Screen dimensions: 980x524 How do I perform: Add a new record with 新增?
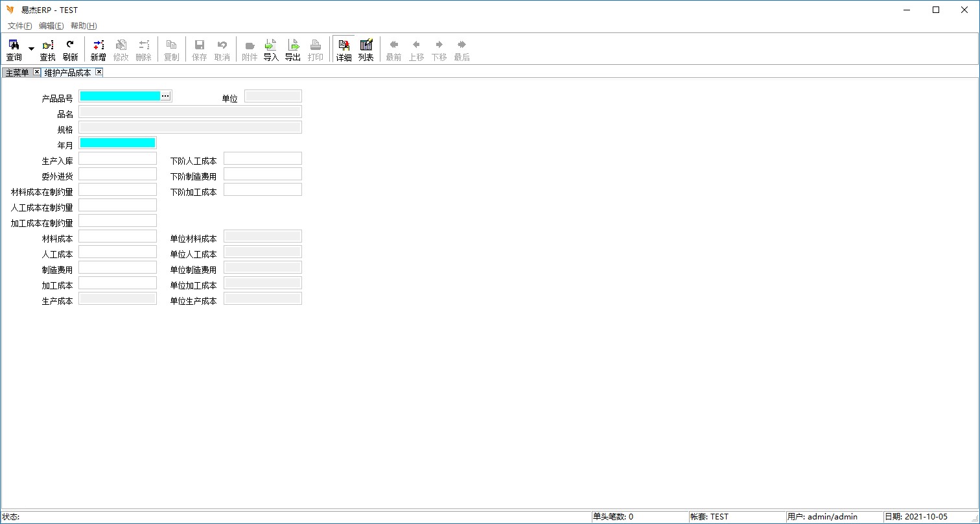(98, 50)
